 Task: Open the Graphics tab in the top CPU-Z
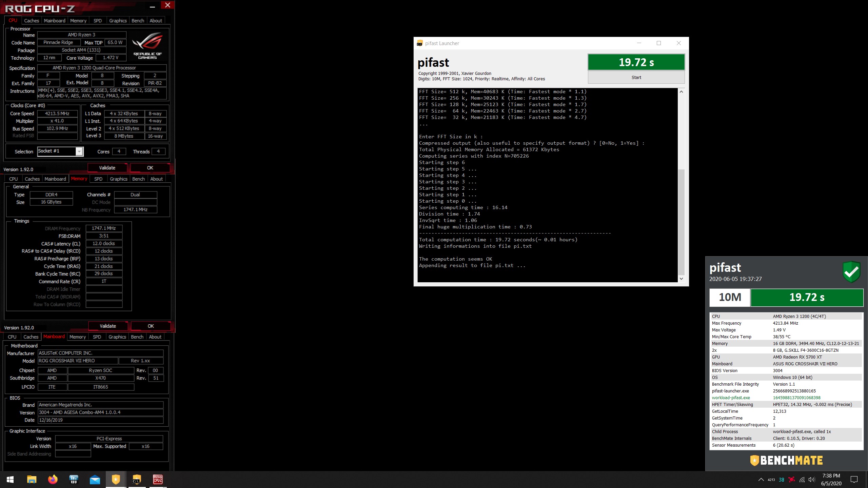pos(118,21)
